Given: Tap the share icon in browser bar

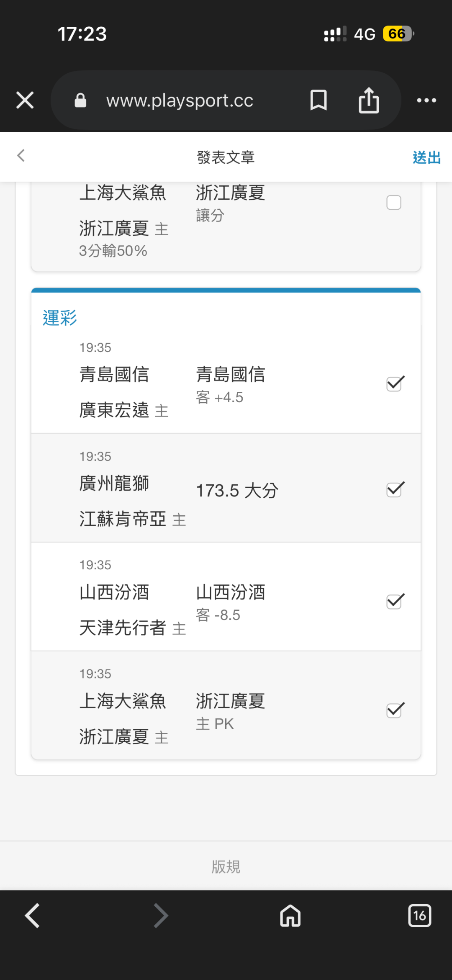Looking at the screenshot, I should [369, 100].
